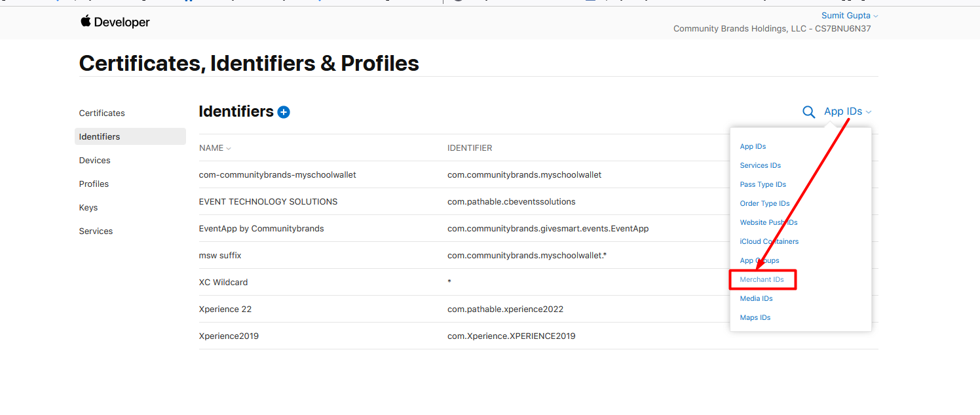Add a new identifier with the plus icon
This screenshot has height=415, width=980.
[284, 112]
